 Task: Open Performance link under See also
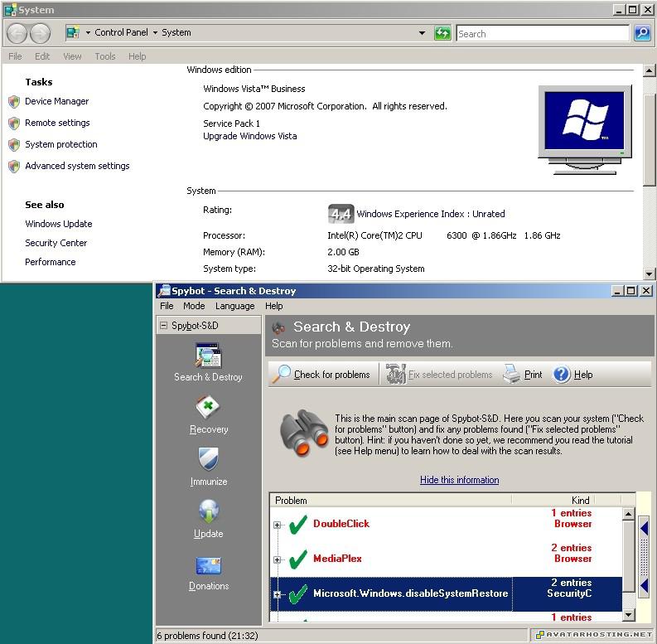51,262
